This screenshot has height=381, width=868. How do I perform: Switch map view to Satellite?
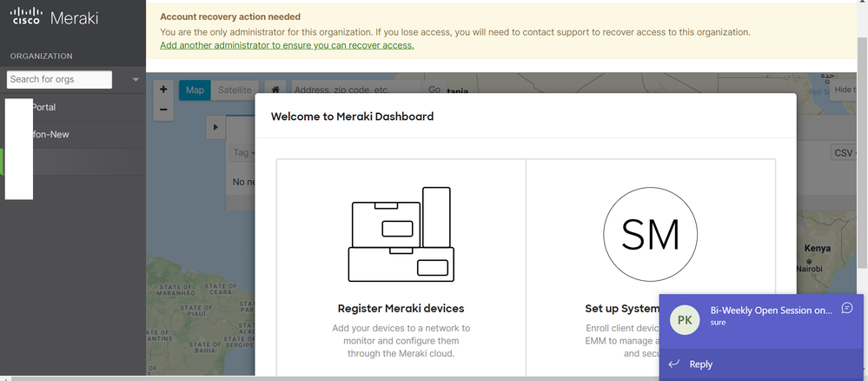235,90
